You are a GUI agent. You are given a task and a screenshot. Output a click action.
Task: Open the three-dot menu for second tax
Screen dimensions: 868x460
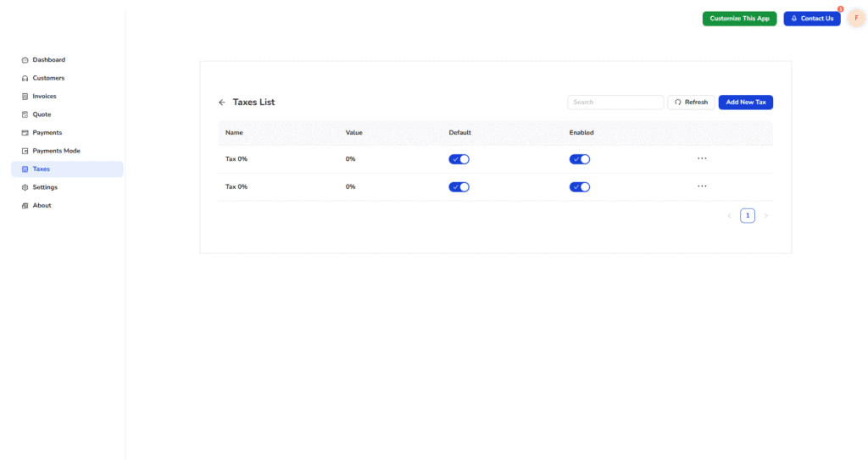(x=702, y=186)
